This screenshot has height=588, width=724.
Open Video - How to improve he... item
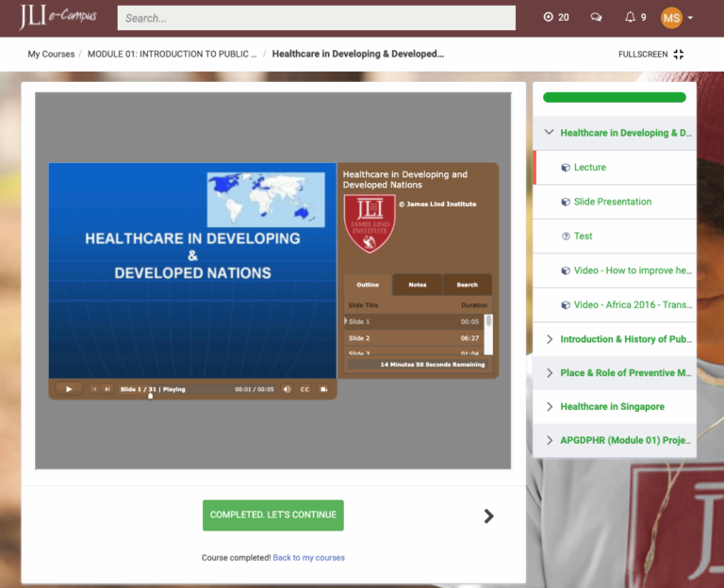pyautogui.click(x=633, y=270)
